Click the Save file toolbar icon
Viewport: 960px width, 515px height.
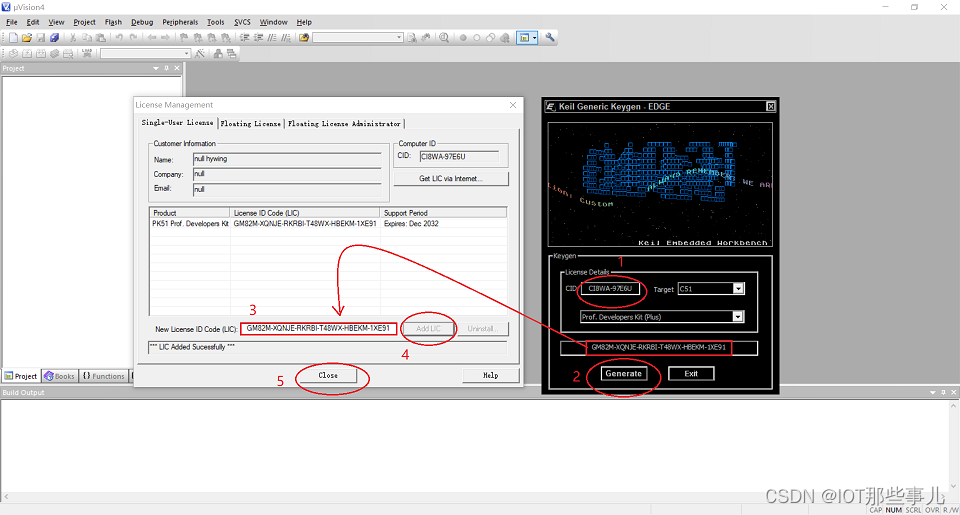pyautogui.click(x=41, y=37)
